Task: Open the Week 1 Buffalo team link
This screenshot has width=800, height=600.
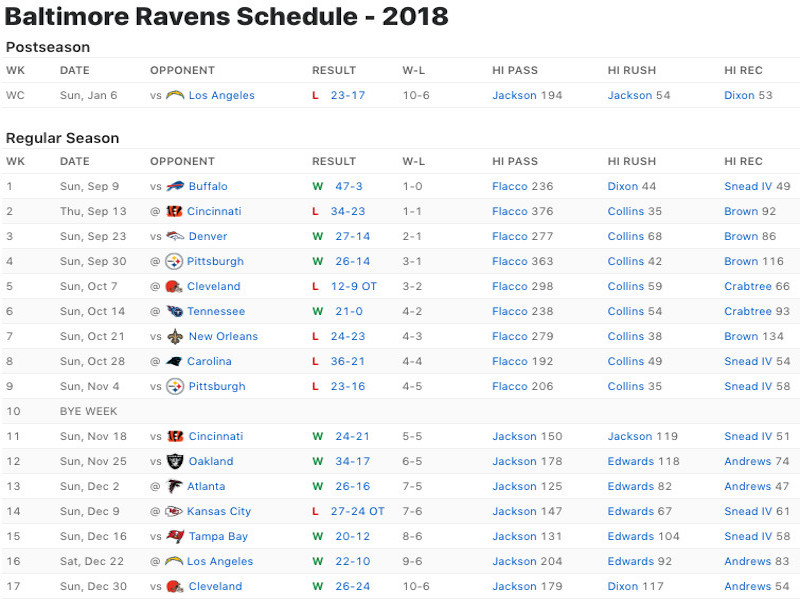Action: coord(208,186)
